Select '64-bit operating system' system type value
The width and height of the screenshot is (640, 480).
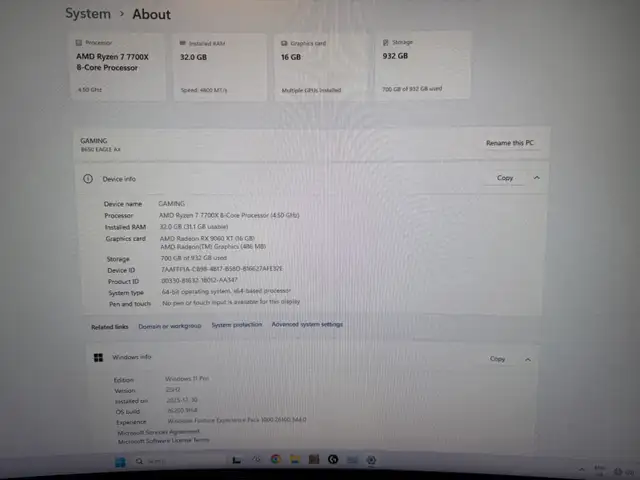(226, 291)
